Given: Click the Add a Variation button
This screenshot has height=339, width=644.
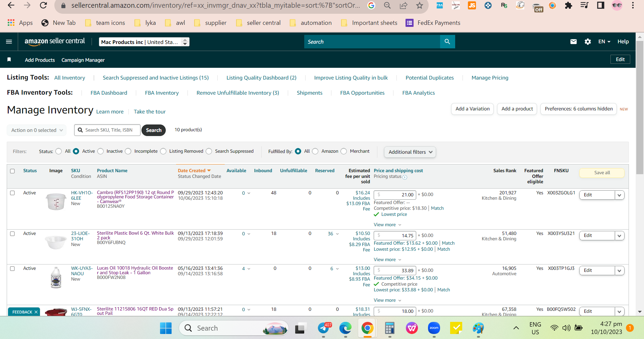Looking at the screenshot, I should (x=472, y=109).
